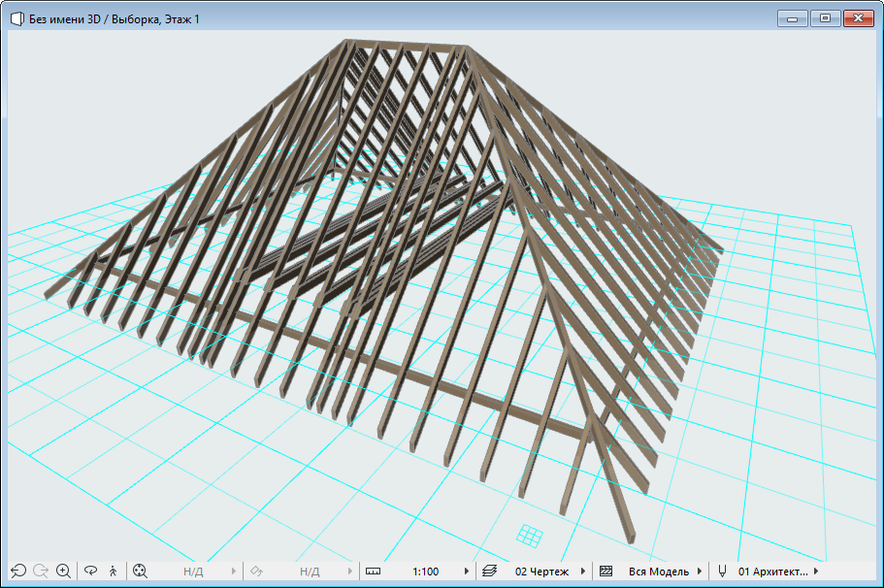Click the Previous Zoom icon
The height and width of the screenshot is (588, 884).
(x=17, y=572)
